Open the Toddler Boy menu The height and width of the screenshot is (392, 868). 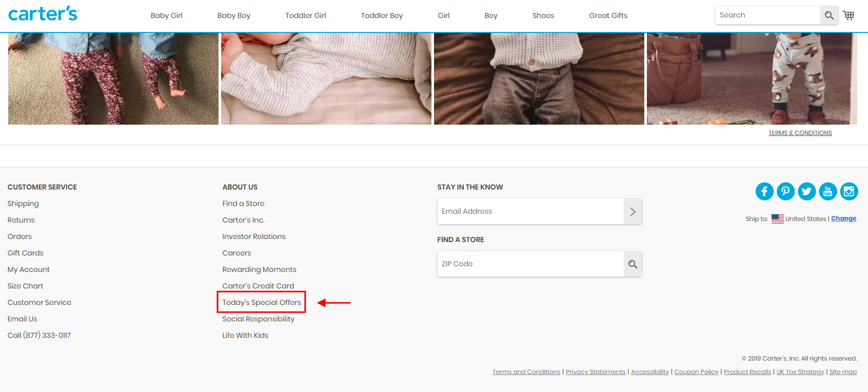381,15
